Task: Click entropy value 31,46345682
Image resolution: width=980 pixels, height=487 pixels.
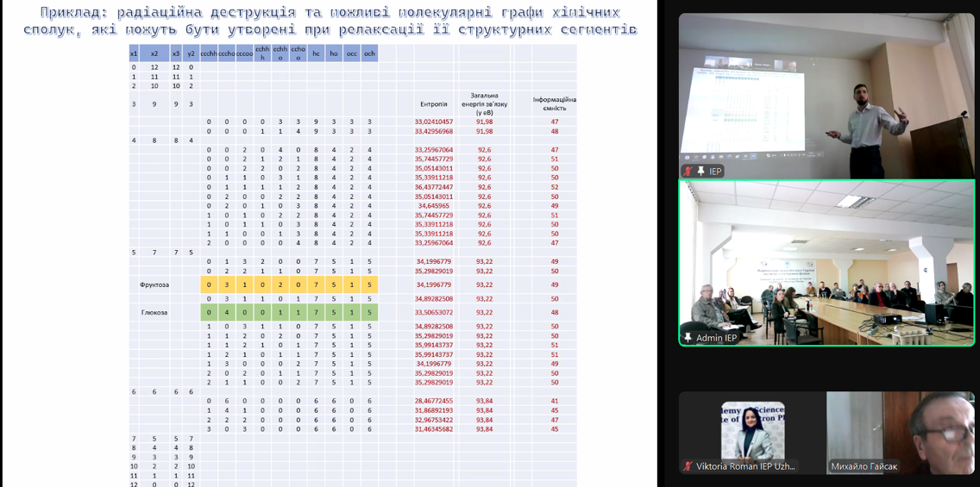Action: pos(434,429)
